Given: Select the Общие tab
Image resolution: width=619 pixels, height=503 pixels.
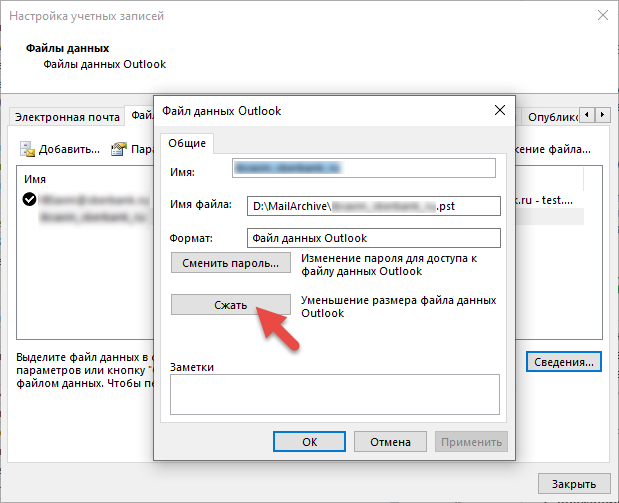Looking at the screenshot, I should click(x=187, y=143).
